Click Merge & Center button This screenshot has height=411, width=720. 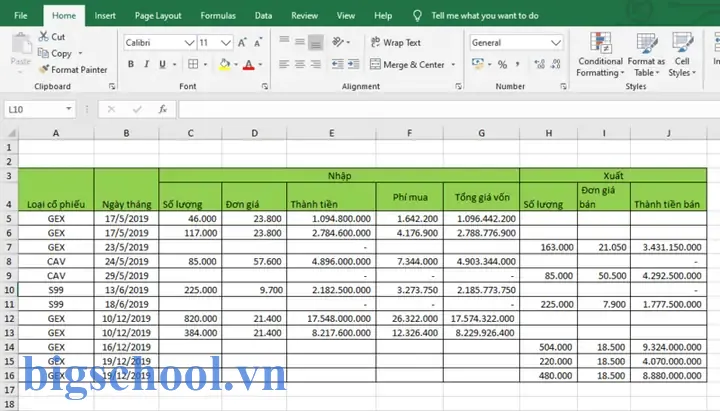[x=407, y=64]
